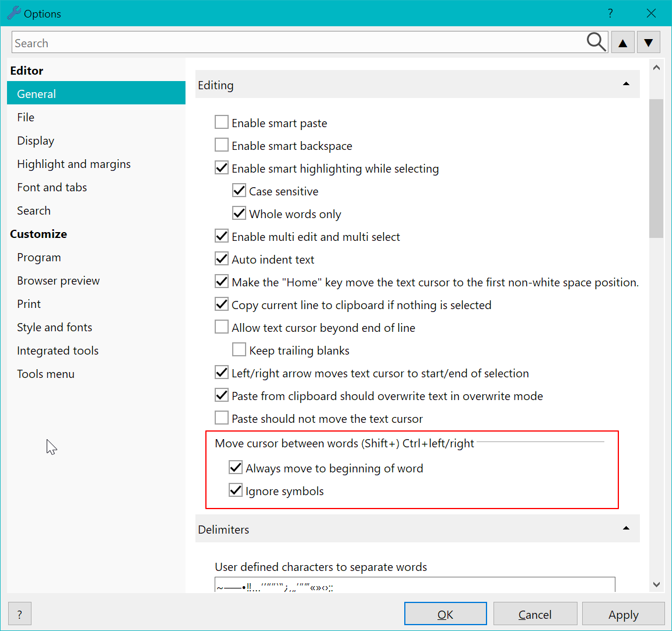Image resolution: width=672 pixels, height=631 pixels.
Task: Go to Integrated tools settings
Action: coord(58,350)
